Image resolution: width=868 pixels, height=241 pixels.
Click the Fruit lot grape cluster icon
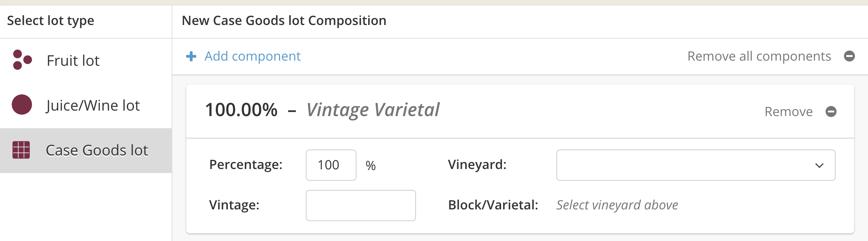point(22,60)
